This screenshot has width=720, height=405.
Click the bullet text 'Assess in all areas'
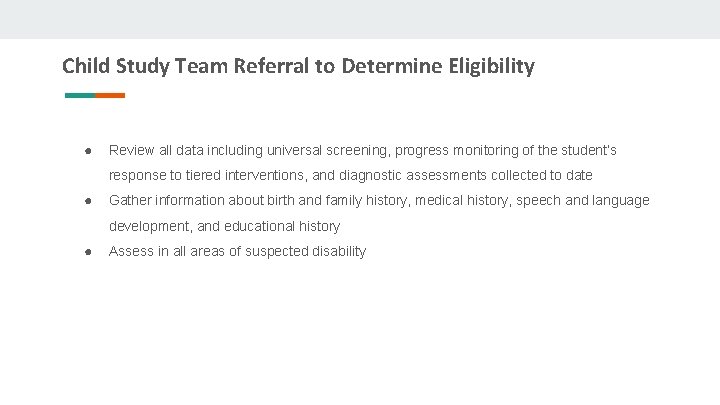(x=237, y=251)
